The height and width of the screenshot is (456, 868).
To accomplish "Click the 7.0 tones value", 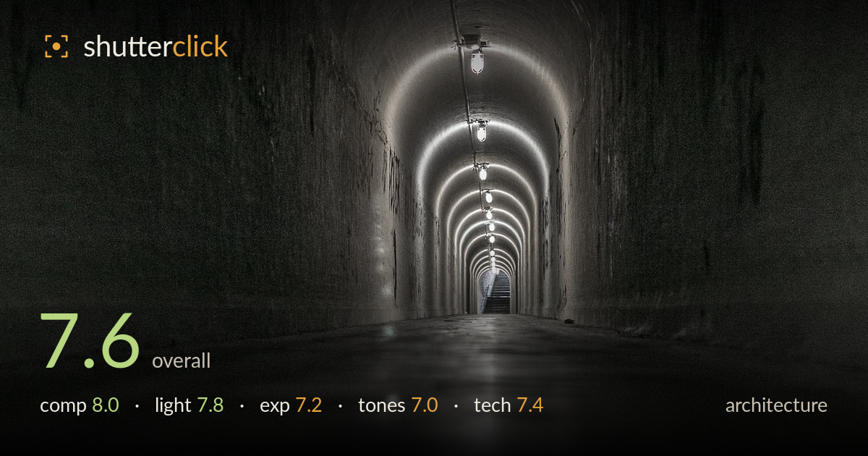I will coord(425,405).
